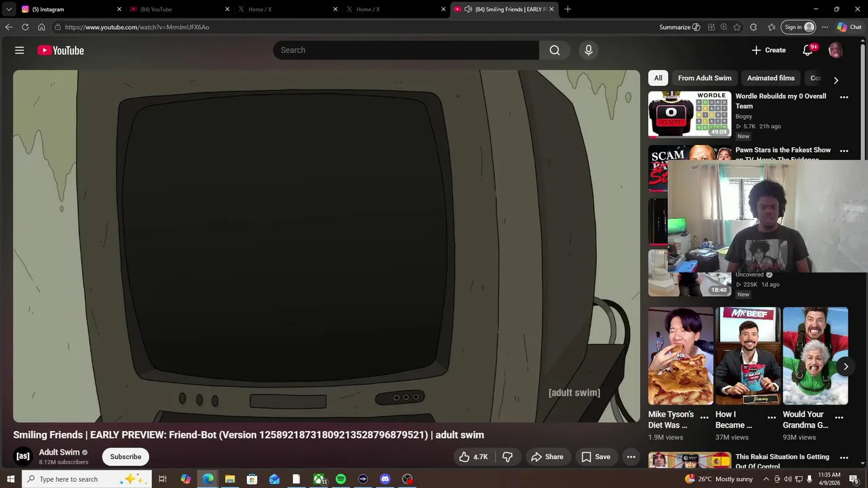Open options for Wordle Rebuilds video
This screenshot has width=868, height=488.
coord(844,97)
